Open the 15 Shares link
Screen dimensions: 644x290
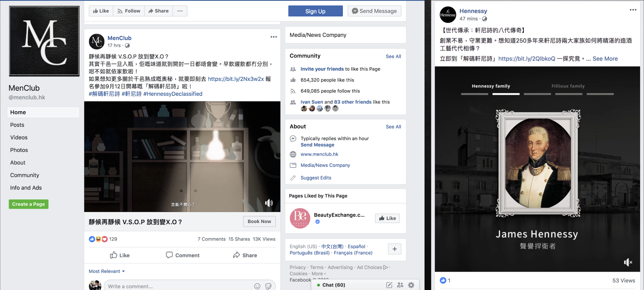point(239,239)
